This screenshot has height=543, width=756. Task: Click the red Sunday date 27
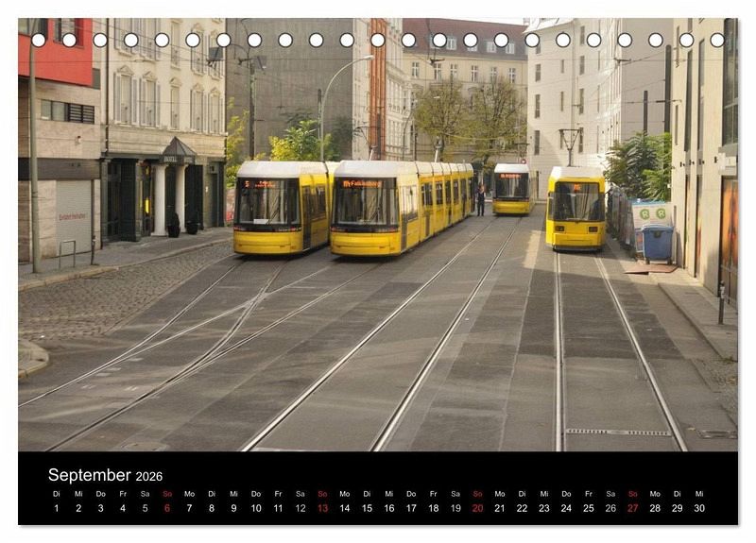pyautogui.click(x=632, y=508)
